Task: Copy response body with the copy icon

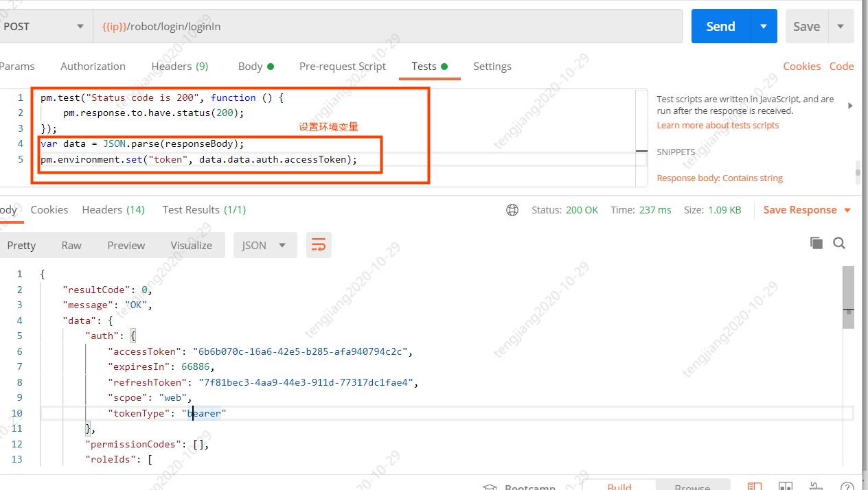Action: (816, 243)
